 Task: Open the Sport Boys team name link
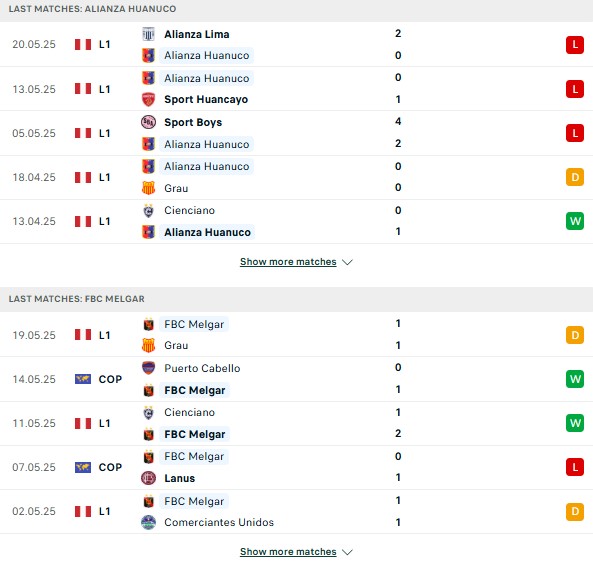pyautogui.click(x=193, y=123)
